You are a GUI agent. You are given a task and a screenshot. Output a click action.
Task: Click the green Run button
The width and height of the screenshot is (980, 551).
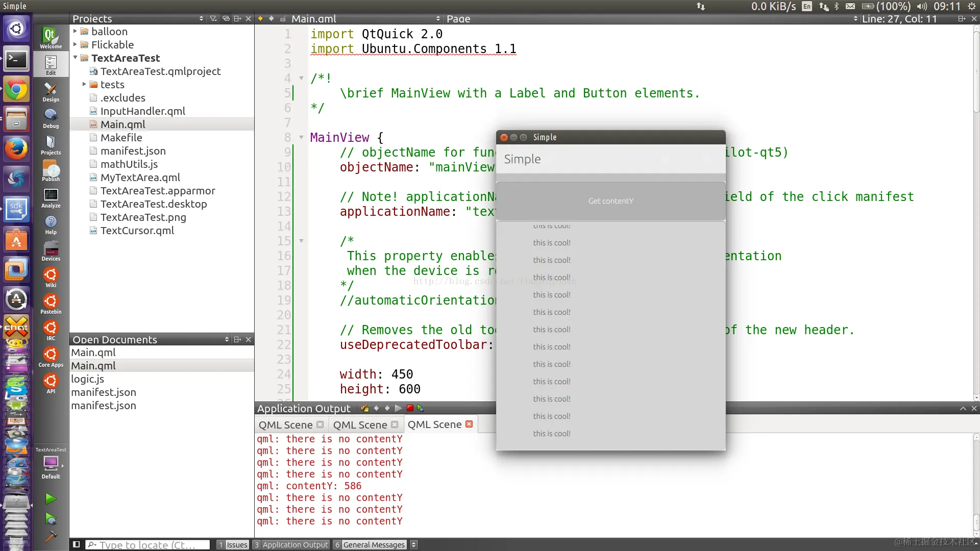(50, 498)
